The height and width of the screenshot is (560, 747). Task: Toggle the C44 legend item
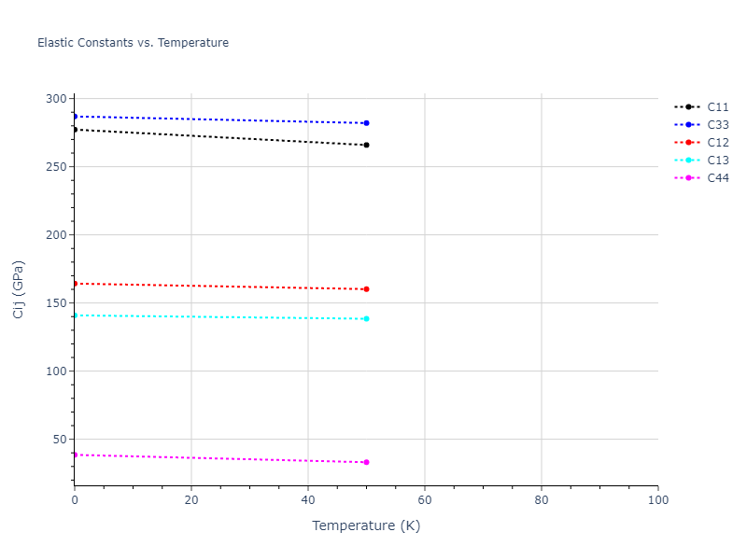[x=717, y=178]
